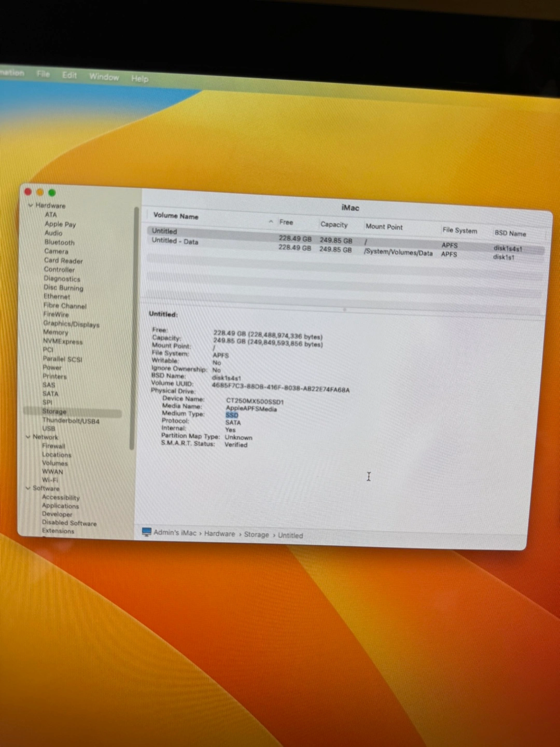This screenshot has width=560, height=747.
Task: Click the computer icon in path bar
Action: tap(147, 532)
